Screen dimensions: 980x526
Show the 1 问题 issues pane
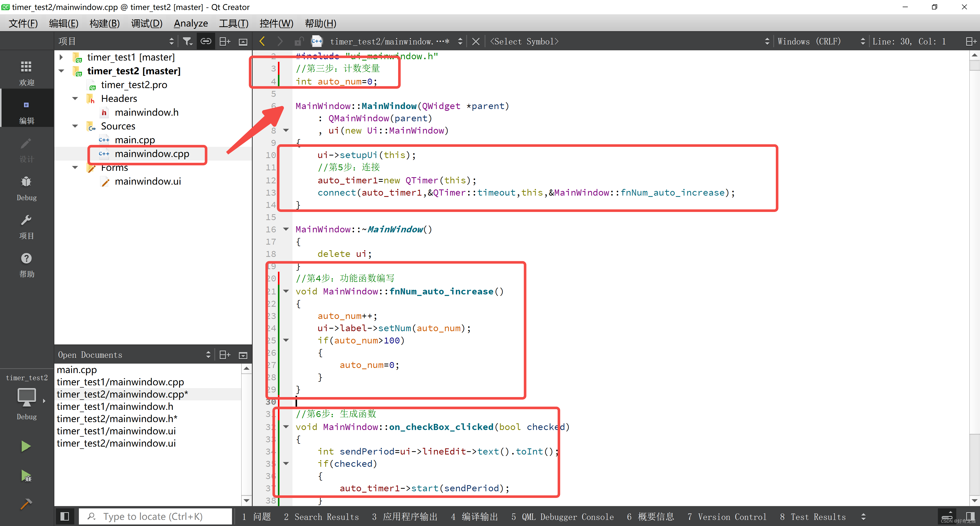coord(256,517)
